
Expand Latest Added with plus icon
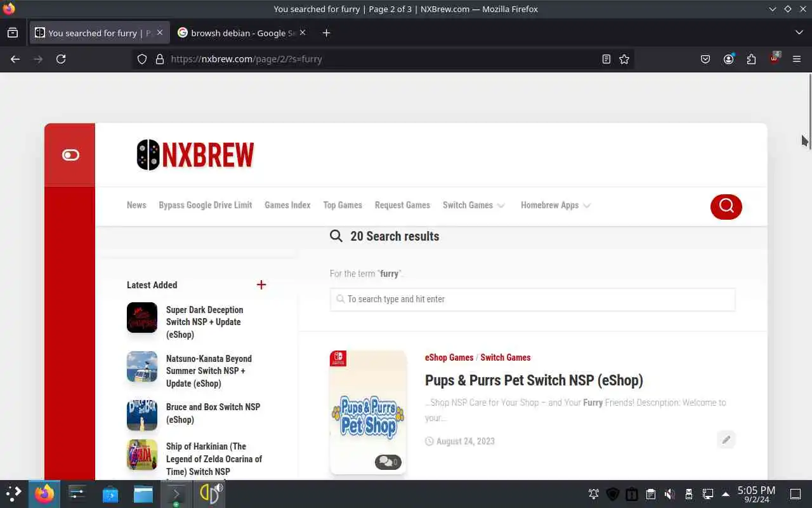pos(261,284)
